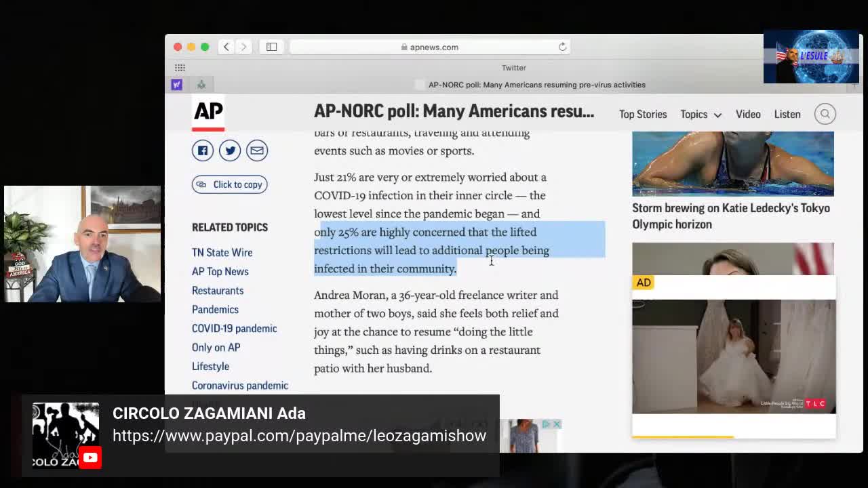
Task: Open the green bookmark icon beside Yahoo
Action: click(x=201, y=85)
